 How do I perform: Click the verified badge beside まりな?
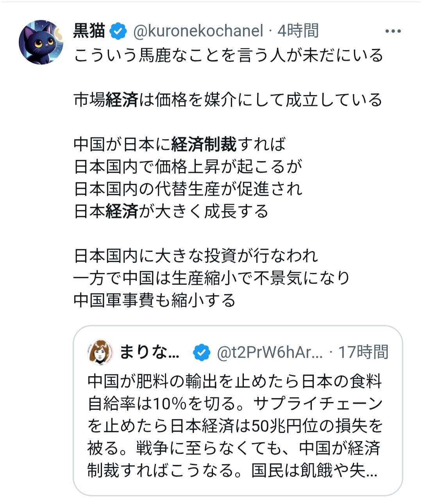(202, 353)
